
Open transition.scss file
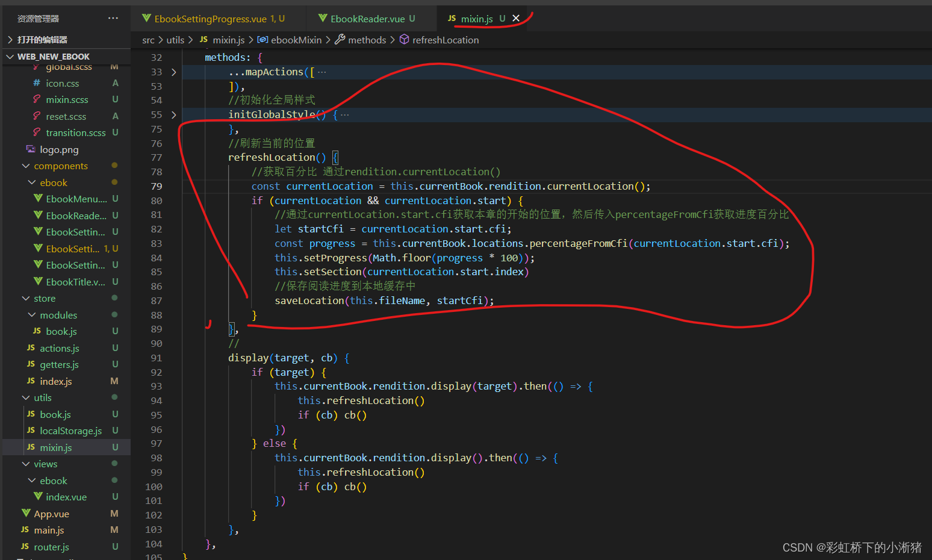[x=76, y=133]
